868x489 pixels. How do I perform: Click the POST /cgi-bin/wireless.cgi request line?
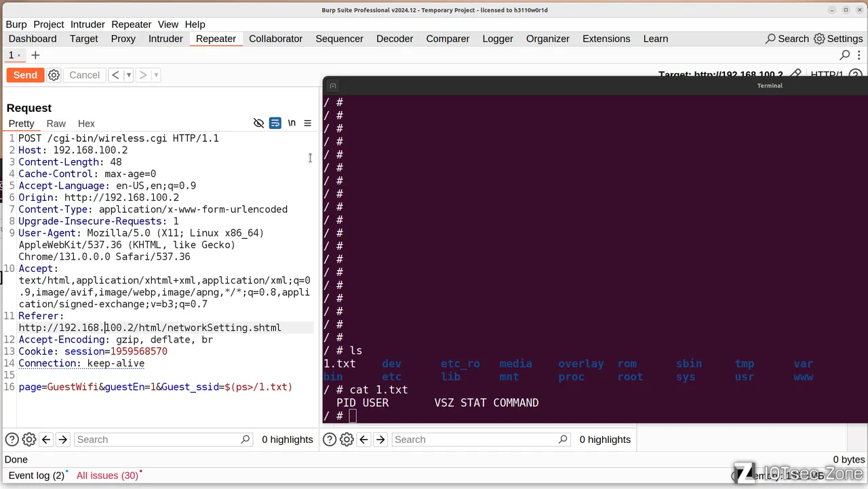119,138
